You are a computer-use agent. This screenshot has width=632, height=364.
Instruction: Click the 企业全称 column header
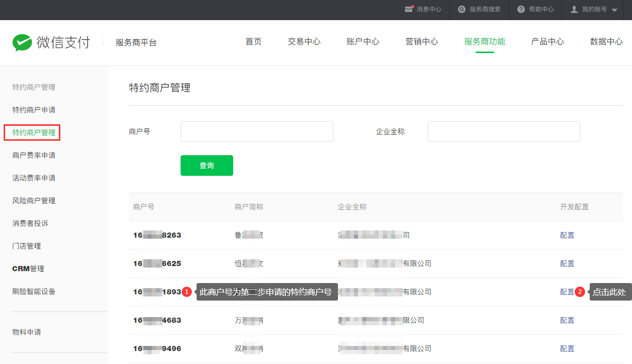click(x=352, y=207)
